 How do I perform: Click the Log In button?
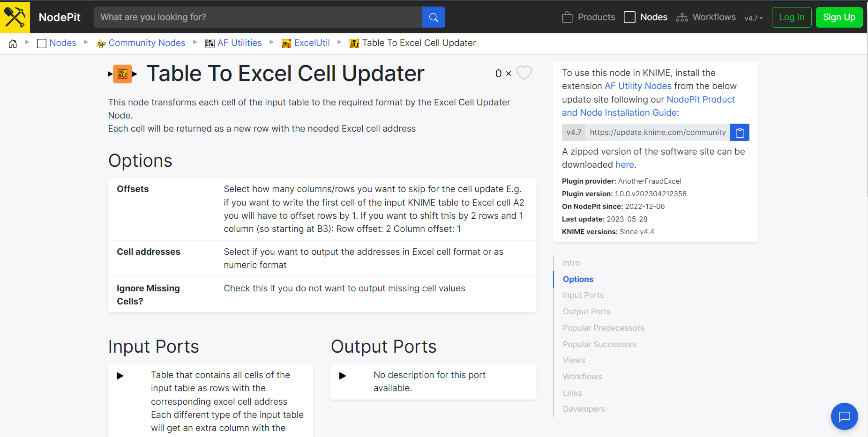pyautogui.click(x=792, y=17)
